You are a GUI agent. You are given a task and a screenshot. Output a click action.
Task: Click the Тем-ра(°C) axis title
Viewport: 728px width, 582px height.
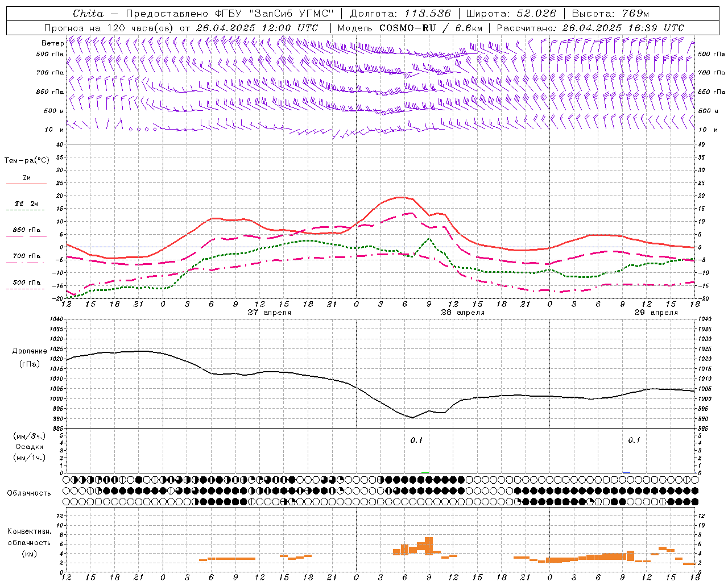click(27, 161)
